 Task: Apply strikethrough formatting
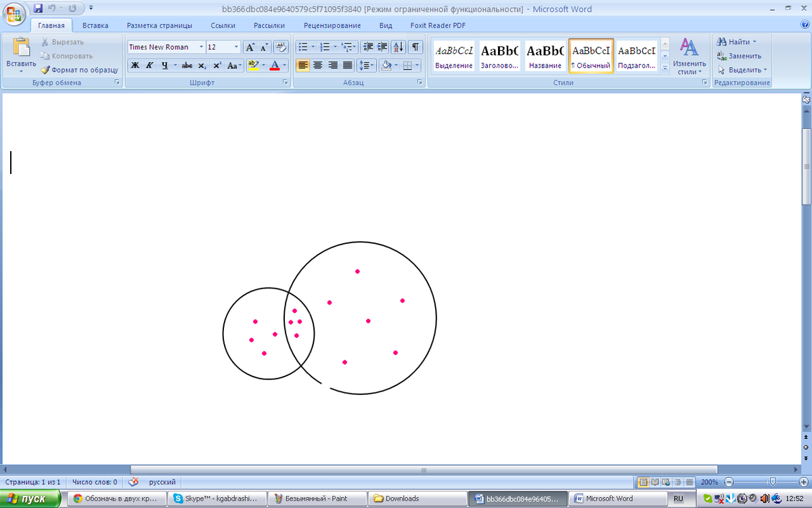coord(187,66)
